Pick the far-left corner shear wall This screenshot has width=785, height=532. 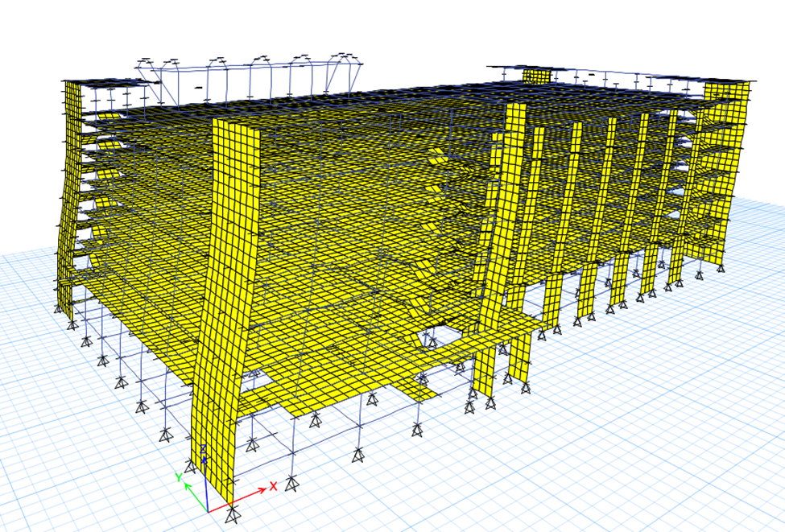coord(70,193)
